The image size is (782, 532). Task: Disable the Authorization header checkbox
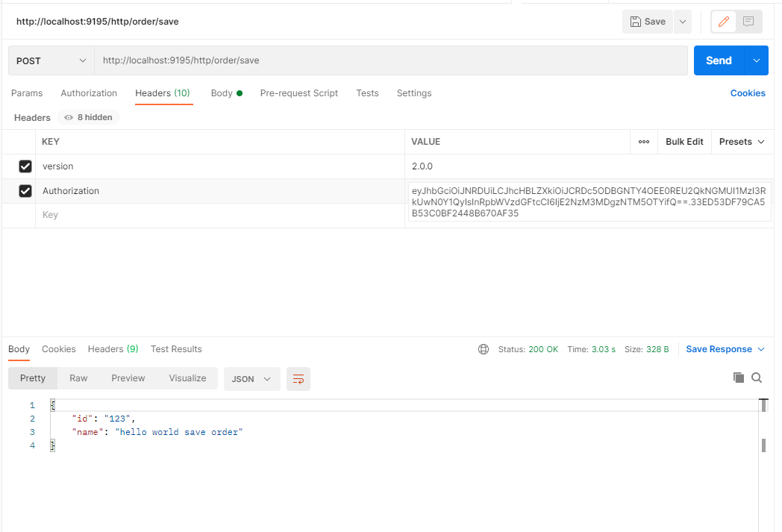click(x=25, y=191)
